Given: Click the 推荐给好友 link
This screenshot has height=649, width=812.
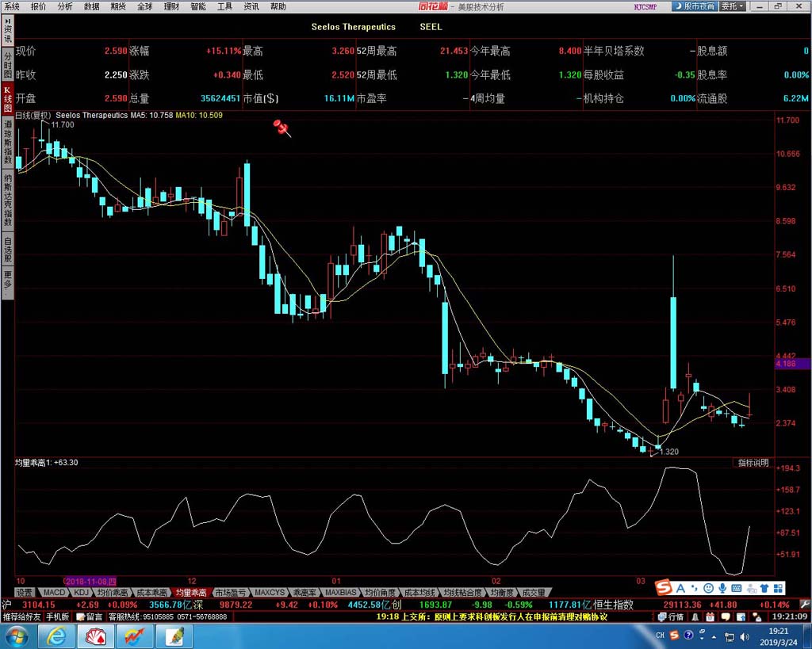Looking at the screenshot, I should click(x=21, y=617).
